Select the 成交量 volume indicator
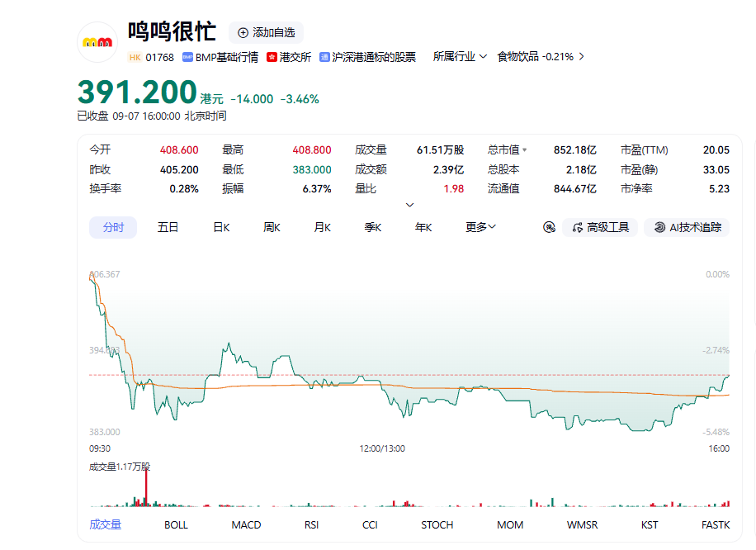Image resolution: width=756 pixels, height=550 pixels. 105,525
